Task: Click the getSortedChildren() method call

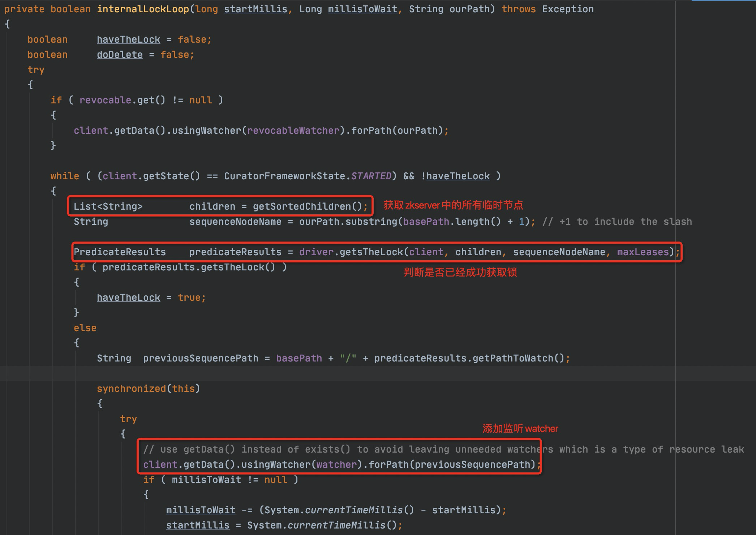Action: coord(307,206)
